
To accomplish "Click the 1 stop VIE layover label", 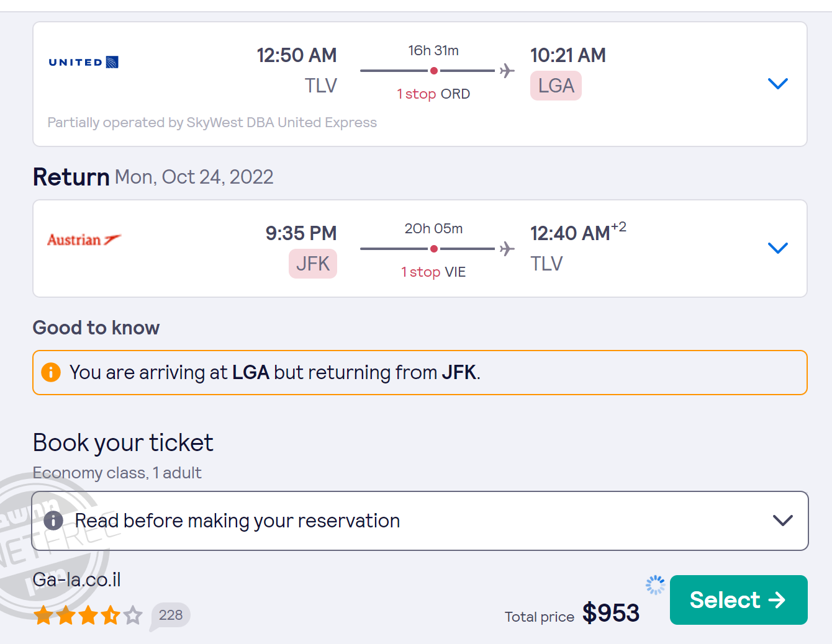I will pos(433,272).
